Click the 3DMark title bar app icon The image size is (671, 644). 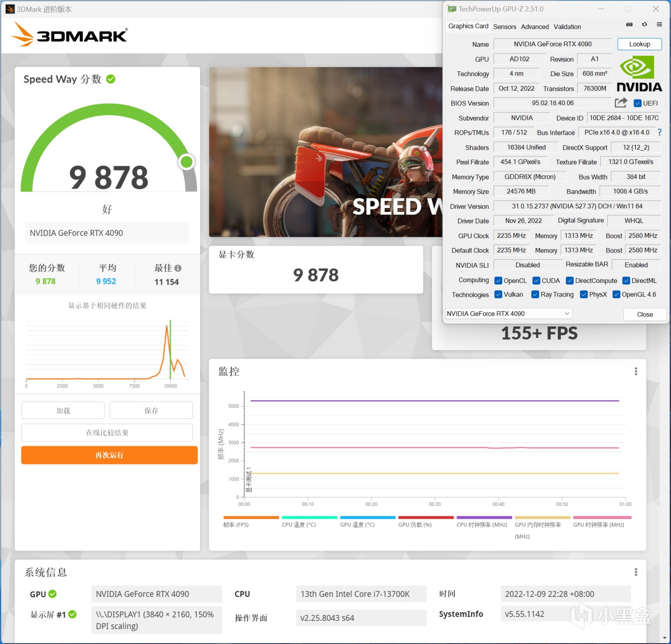pyautogui.click(x=10, y=9)
